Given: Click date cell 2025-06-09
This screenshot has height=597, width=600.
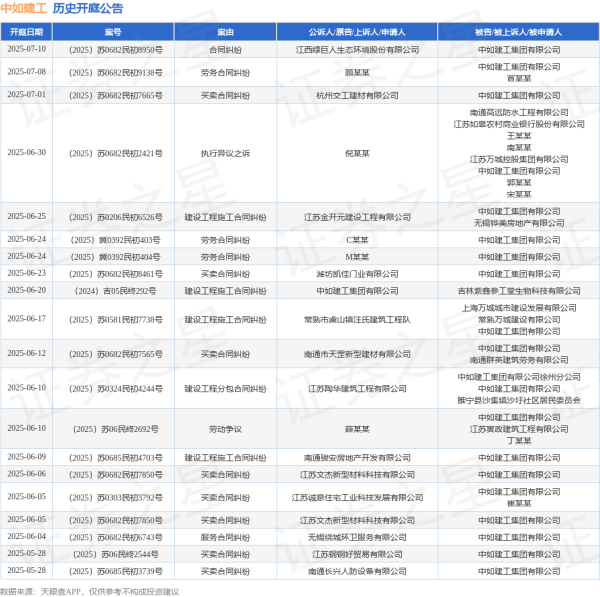Looking at the screenshot, I should coord(26,457).
